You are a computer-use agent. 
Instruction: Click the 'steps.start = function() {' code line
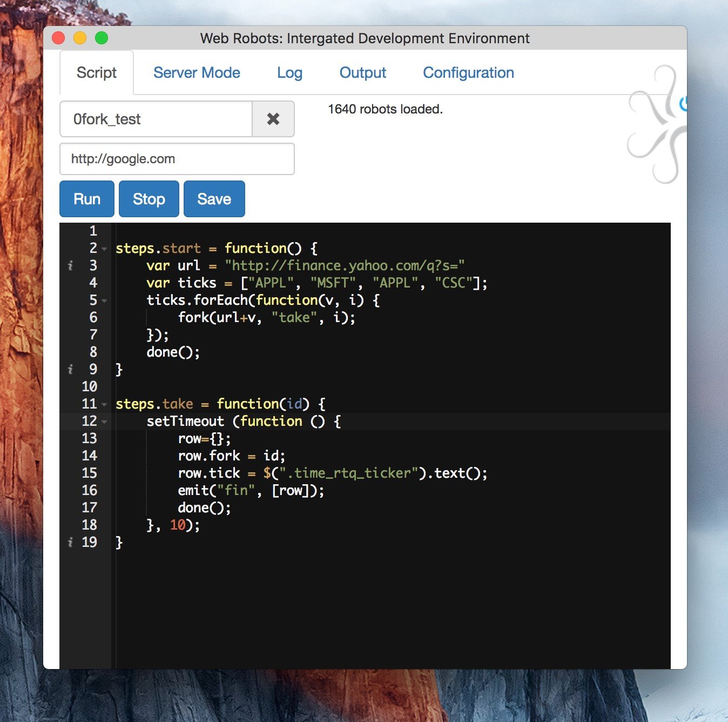[217, 248]
